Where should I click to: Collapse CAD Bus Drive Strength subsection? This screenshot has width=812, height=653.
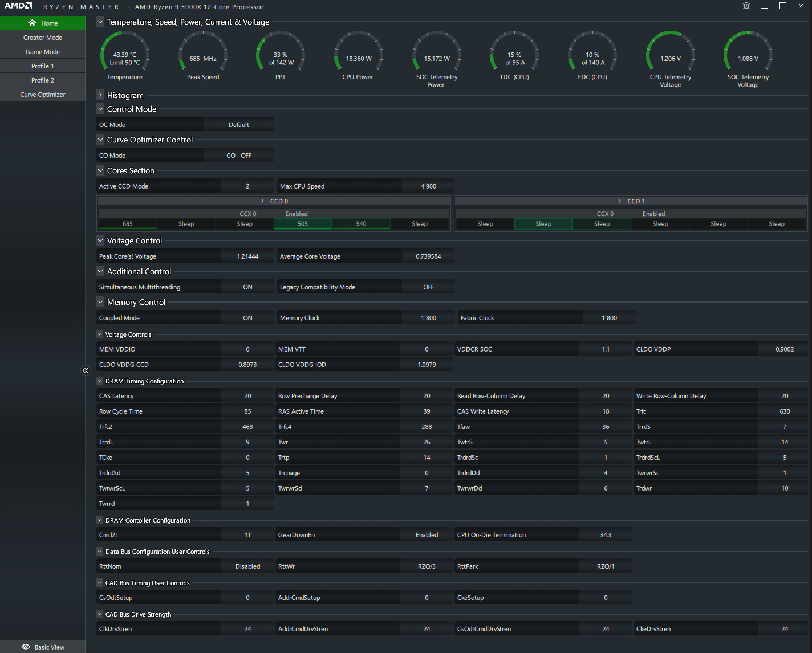click(100, 614)
